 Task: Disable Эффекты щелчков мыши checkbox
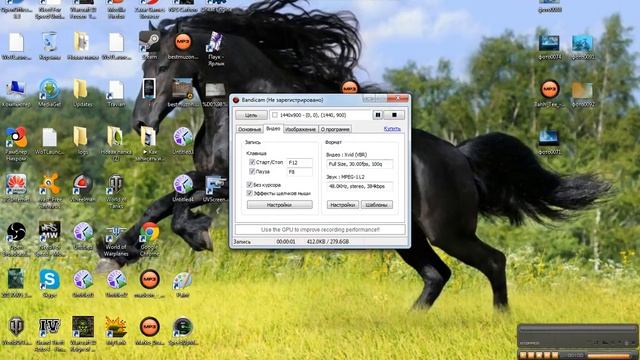point(249,193)
